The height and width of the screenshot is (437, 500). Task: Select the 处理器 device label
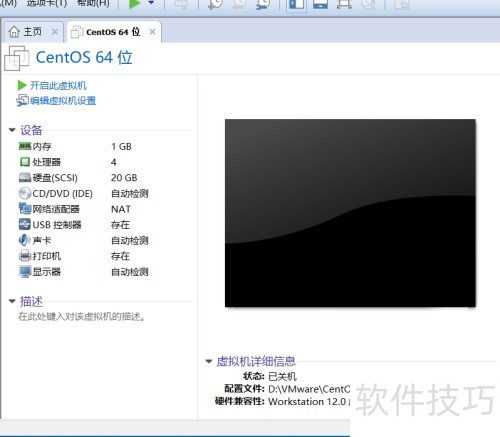click(47, 162)
